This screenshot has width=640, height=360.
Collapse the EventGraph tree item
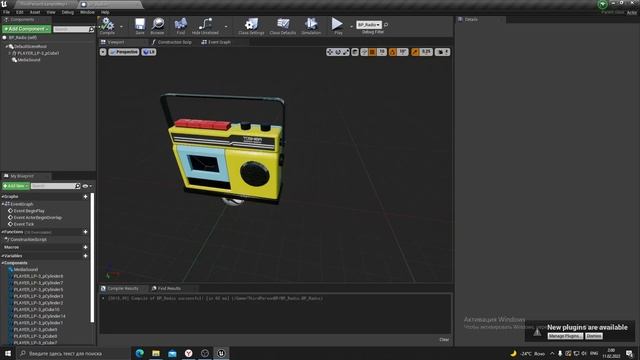3,204
